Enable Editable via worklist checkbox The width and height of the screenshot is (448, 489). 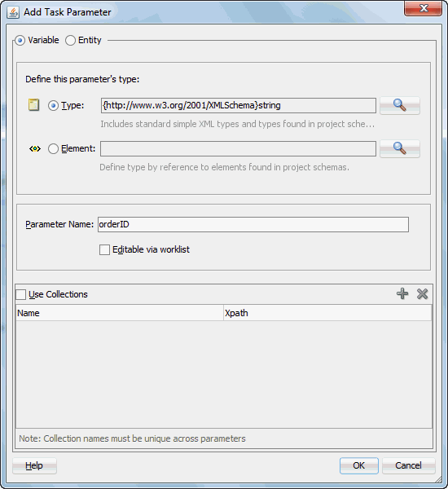104,250
